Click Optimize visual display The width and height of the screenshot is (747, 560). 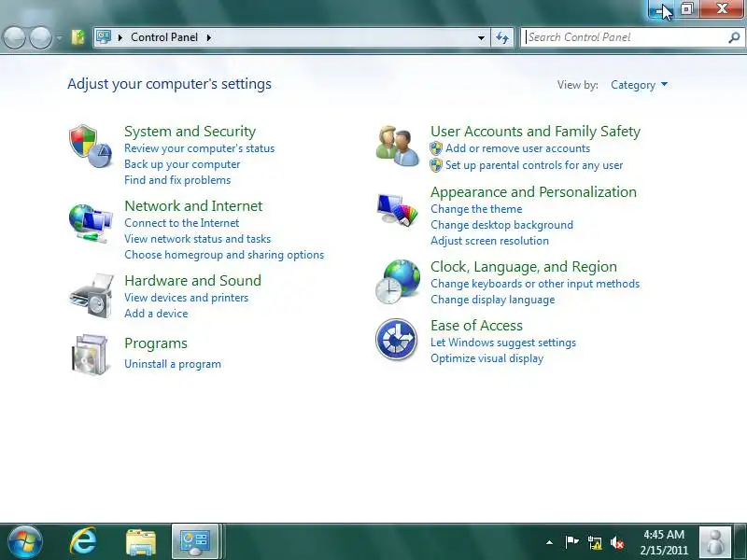coord(486,358)
